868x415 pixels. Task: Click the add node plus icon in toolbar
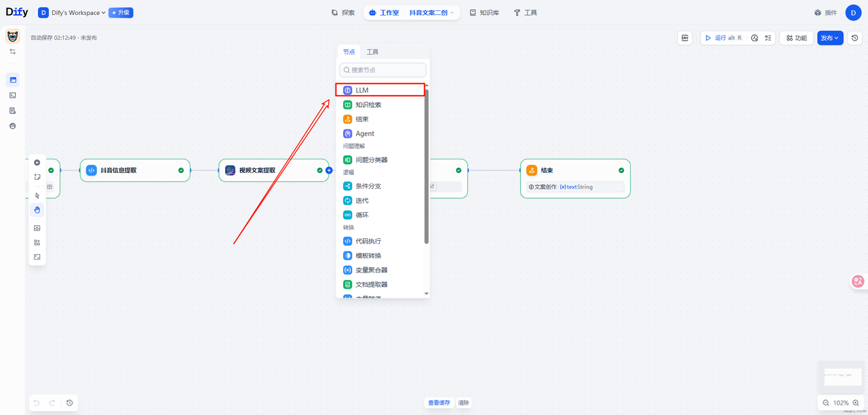37,163
